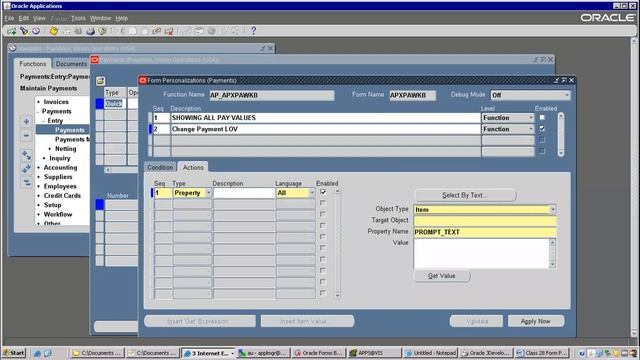Toggle Enabled for Change Payment LOV rule

tap(542, 129)
